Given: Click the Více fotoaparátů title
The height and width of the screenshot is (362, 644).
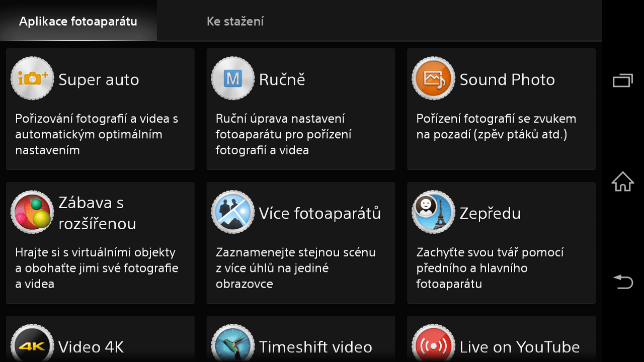Looking at the screenshot, I should [x=320, y=213].
